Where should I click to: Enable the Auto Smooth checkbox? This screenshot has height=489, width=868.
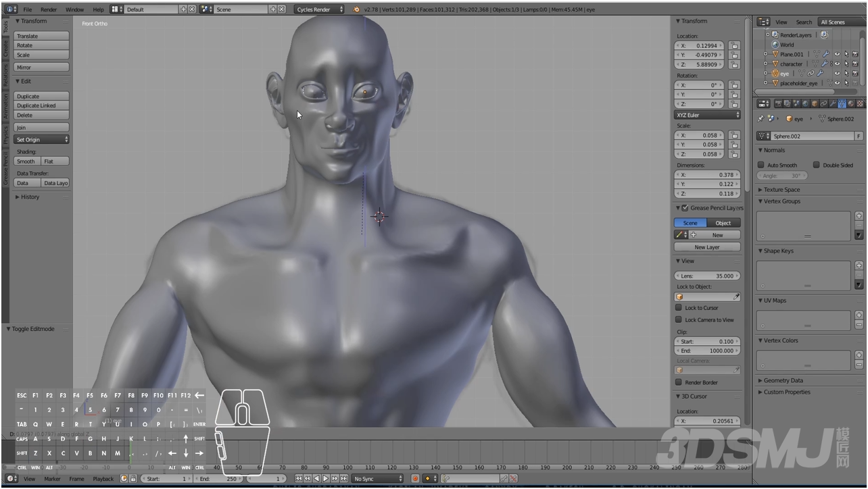tap(761, 165)
